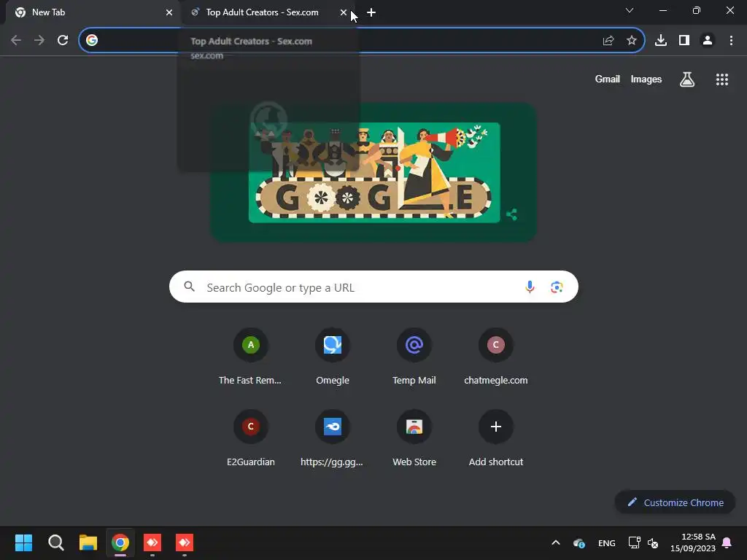
Task: Reload the current page
Action: click(63, 41)
